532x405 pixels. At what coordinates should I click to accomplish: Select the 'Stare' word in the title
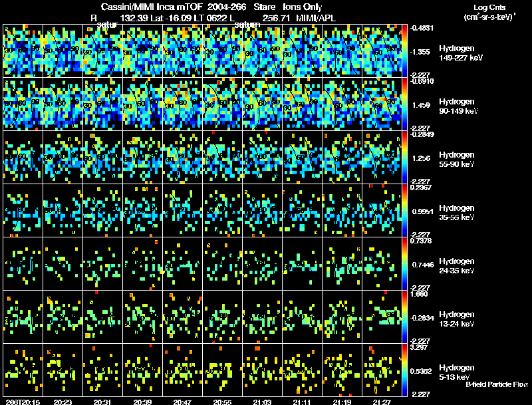265,7
